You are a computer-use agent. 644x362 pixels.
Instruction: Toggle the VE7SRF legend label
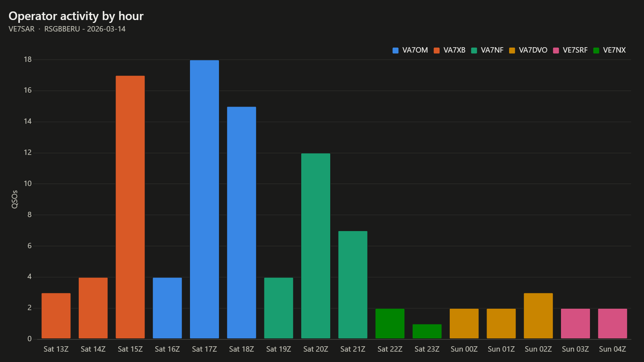pos(575,50)
